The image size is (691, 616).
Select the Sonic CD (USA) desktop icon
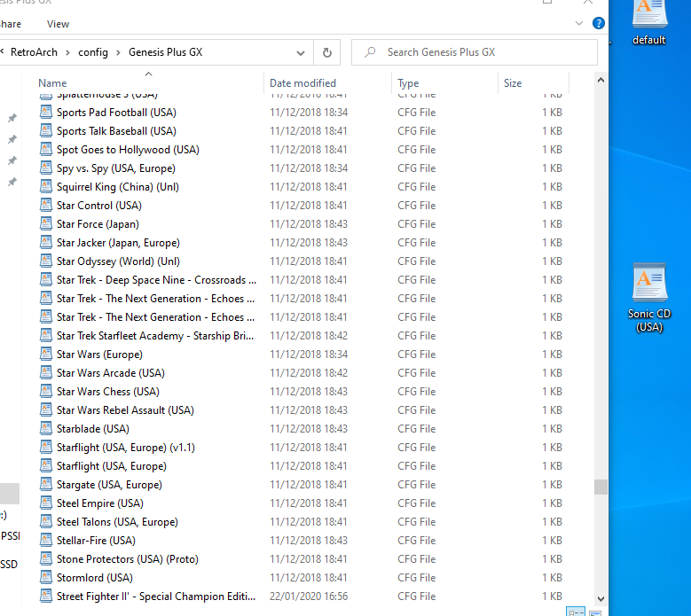[x=649, y=298]
